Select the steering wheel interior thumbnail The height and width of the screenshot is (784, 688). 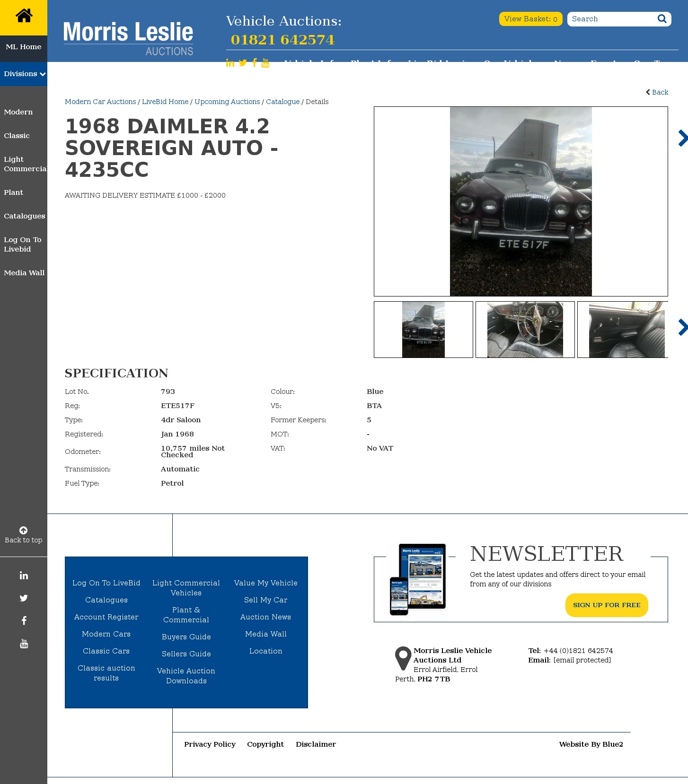coord(525,330)
